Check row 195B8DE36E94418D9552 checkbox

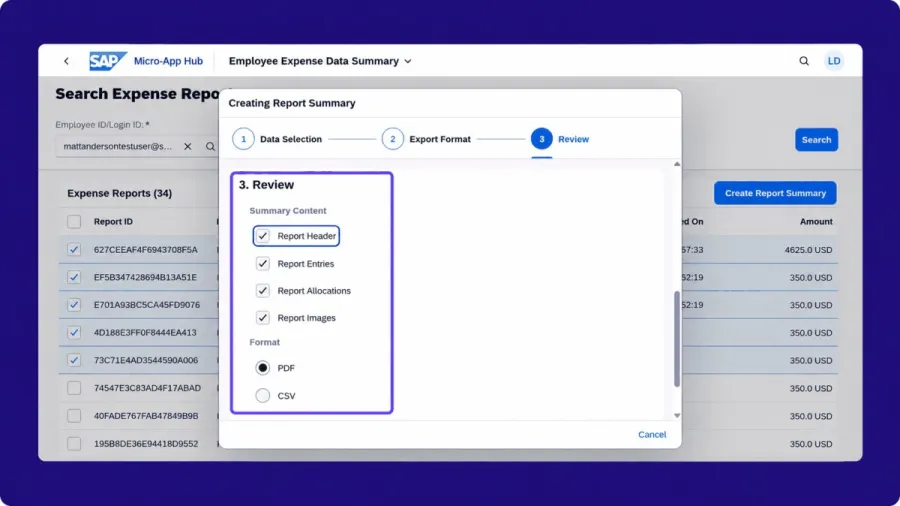click(x=74, y=443)
